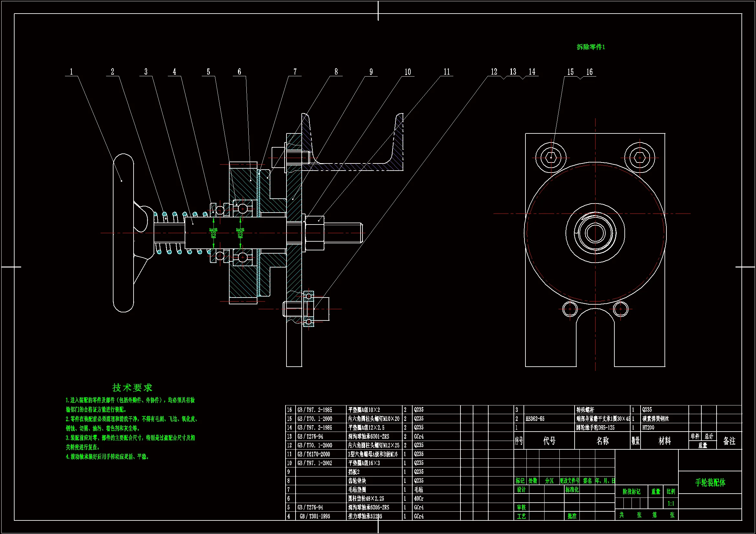
Task: Click the top-right hex socket screw in right view
Action: click(x=640, y=158)
